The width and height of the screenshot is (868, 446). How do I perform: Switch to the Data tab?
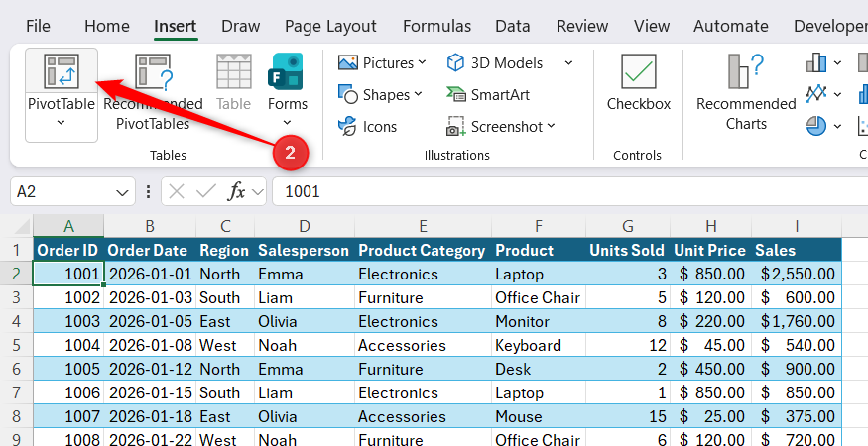pos(513,26)
